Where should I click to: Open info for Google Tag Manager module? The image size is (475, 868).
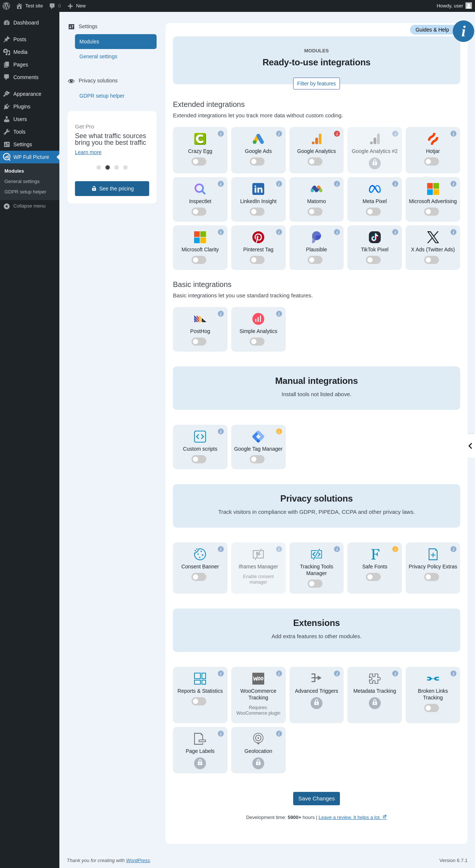[279, 431]
